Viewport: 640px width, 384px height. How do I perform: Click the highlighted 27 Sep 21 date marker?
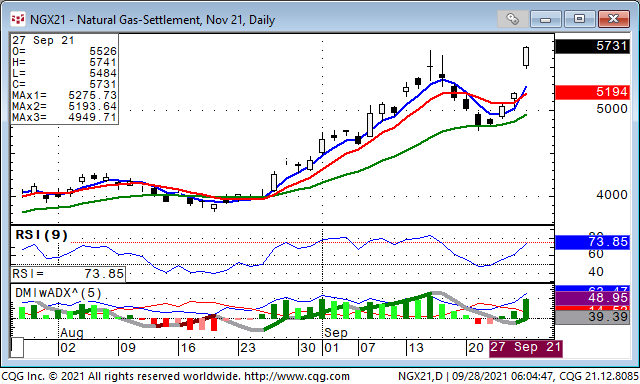click(x=526, y=348)
